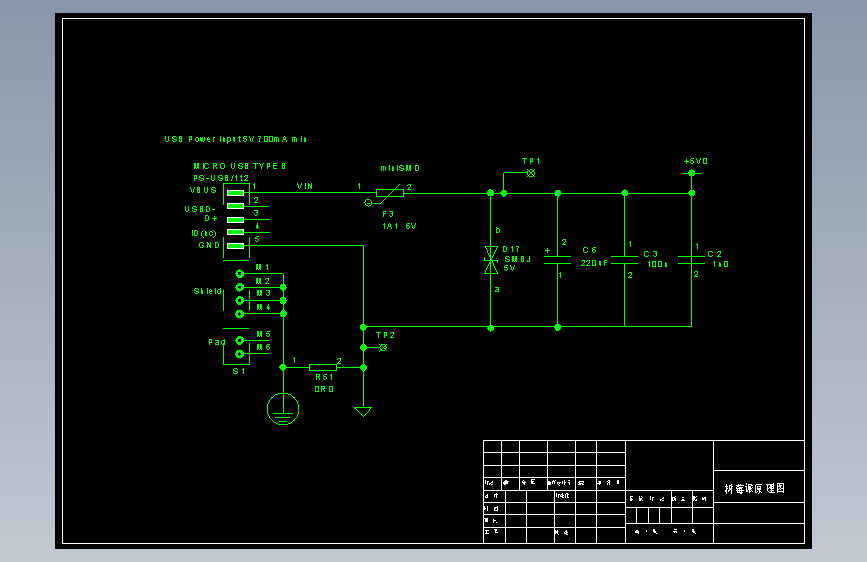867x562 pixels.
Task: Click the C3 capacitor symbol
Action: (x=624, y=260)
